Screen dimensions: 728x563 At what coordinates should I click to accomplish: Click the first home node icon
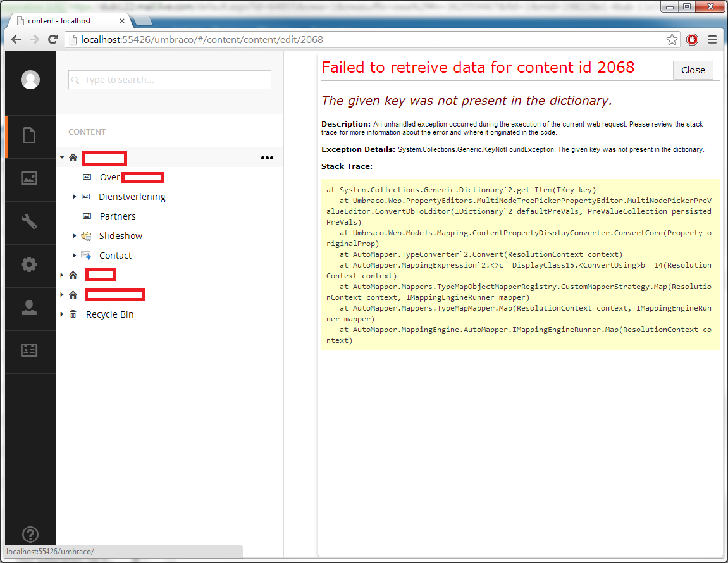73,158
